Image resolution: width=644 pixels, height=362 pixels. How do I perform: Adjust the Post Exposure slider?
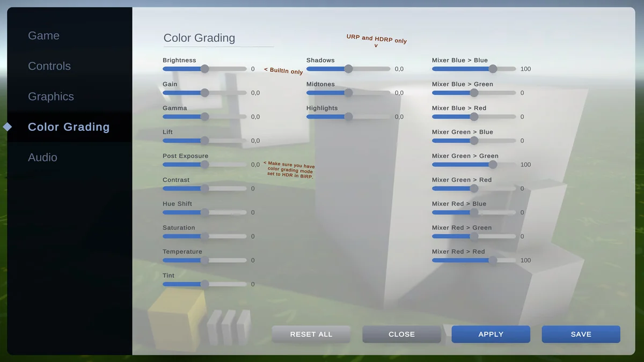tap(204, 164)
